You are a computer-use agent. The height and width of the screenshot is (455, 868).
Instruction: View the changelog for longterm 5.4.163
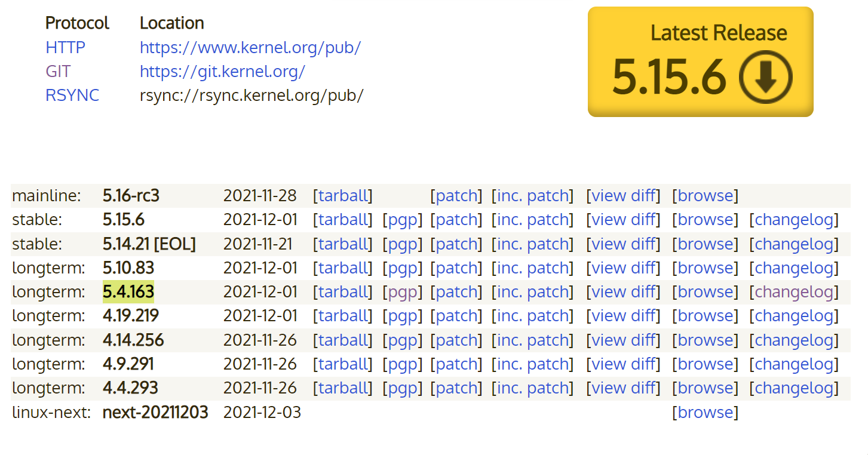(x=794, y=291)
